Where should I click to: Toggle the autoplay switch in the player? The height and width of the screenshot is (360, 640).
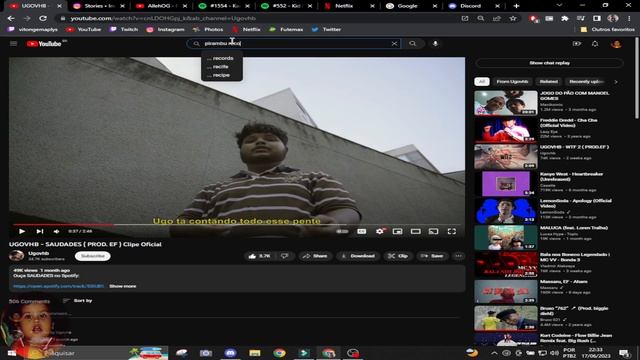[x=342, y=231]
